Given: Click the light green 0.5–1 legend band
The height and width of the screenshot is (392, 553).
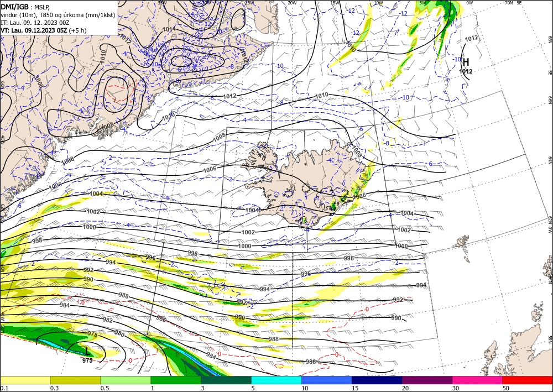Looking at the screenshot, I should 126,380.
